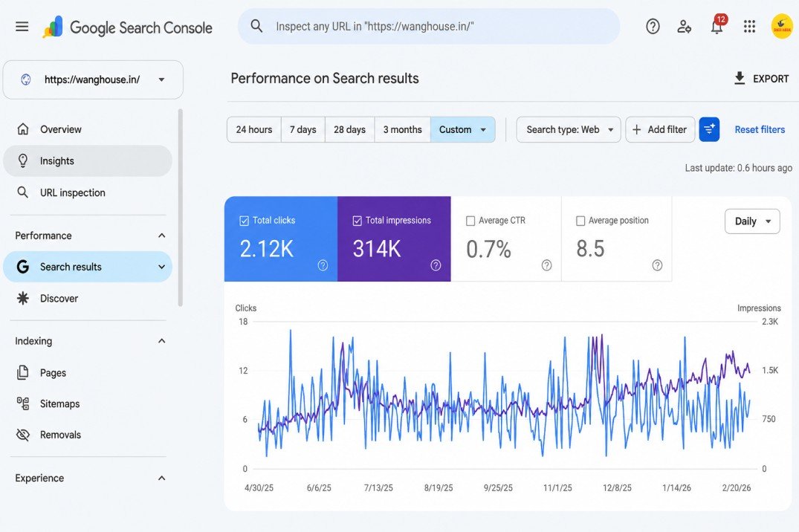This screenshot has width=799, height=532.
Task: Open notifications bell with 12 badge
Action: (x=717, y=25)
